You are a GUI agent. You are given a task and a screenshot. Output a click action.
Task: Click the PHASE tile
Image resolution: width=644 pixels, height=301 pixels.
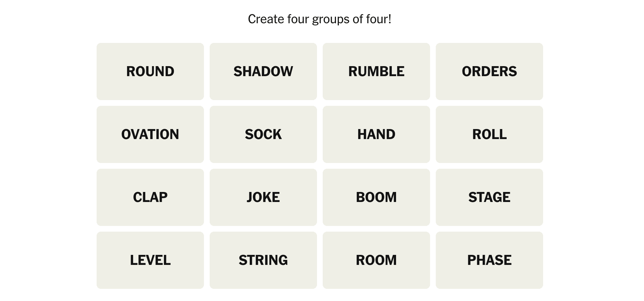pos(489,260)
